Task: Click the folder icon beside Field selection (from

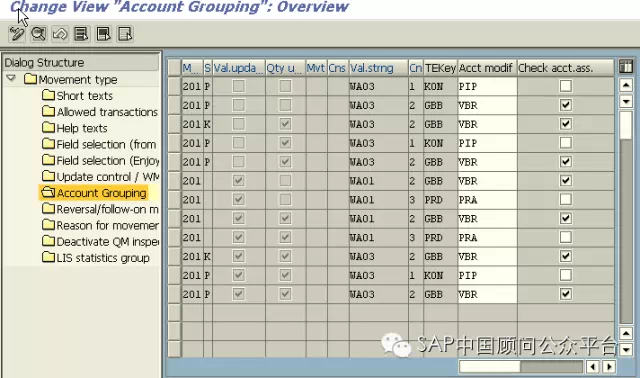Action: pos(49,144)
